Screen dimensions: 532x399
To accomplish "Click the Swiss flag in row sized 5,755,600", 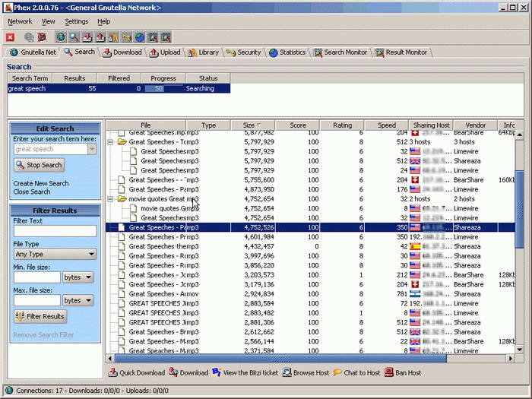I will pos(415,180).
